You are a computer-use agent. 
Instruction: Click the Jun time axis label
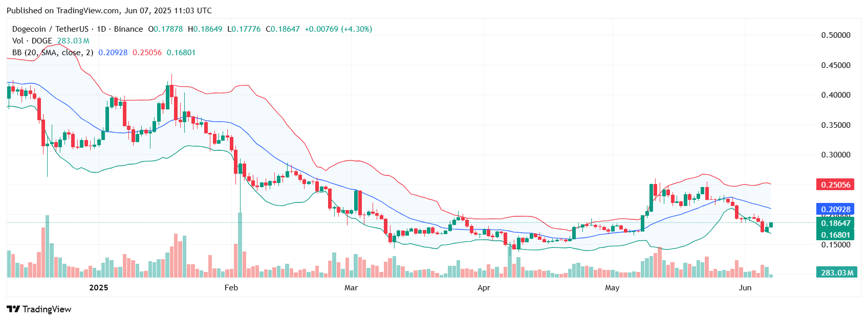click(745, 288)
